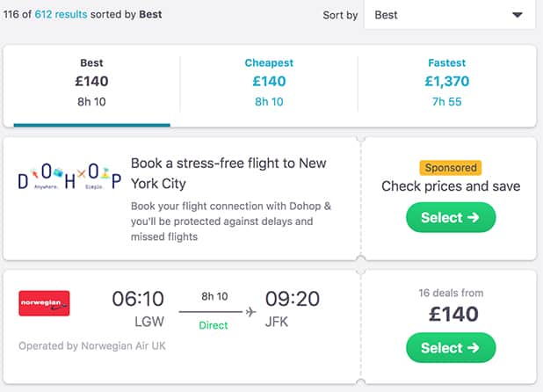Viewport: 543px width, 392px height.
Task: Click the 06:10 LGW departure time
Action: (138, 299)
